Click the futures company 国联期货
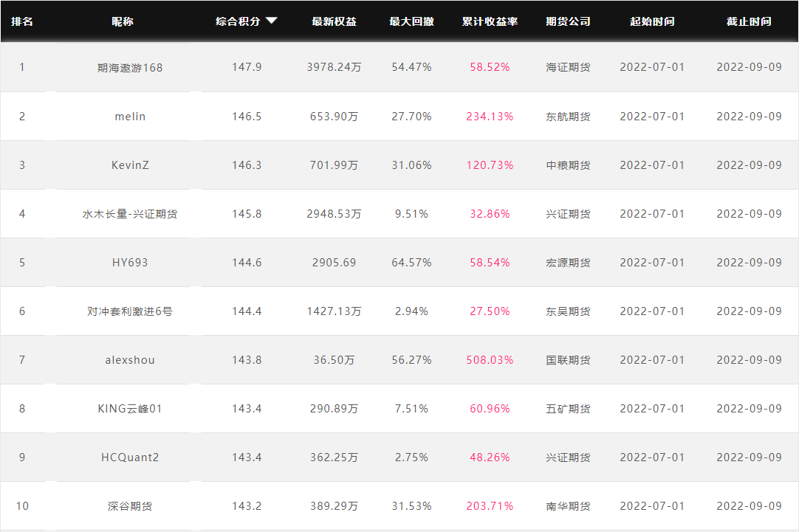Image resolution: width=799 pixels, height=532 pixels. [568, 360]
